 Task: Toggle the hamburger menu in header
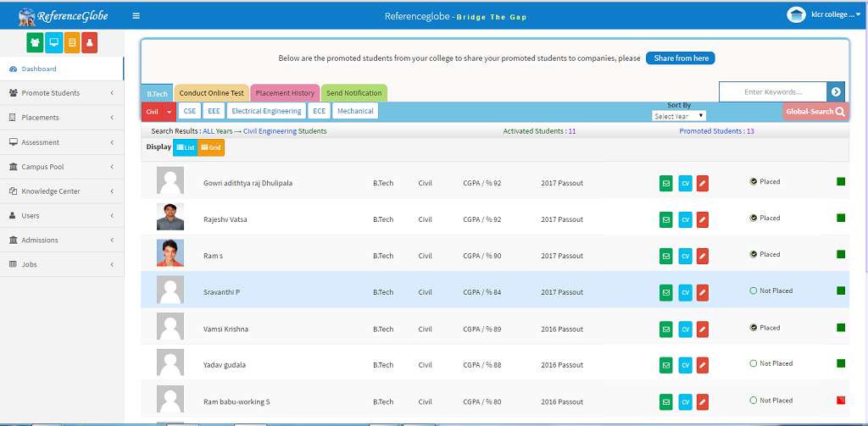(x=136, y=15)
